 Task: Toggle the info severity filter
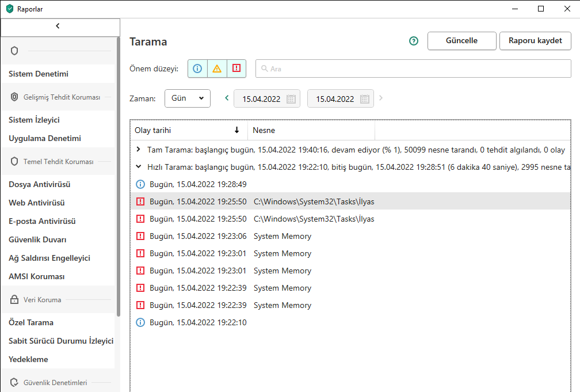click(197, 68)
